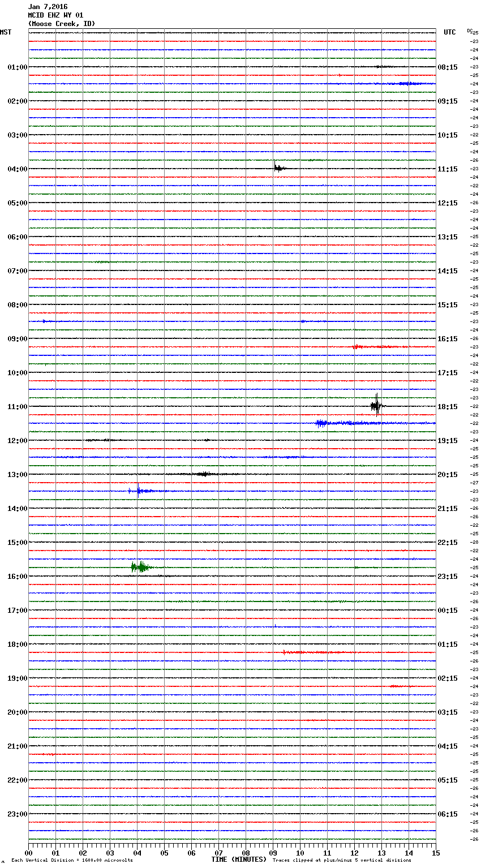Viewport: 481px width, 868px height.
Task: Click the 04:15 UTC time label
Action: (x=448, y=746)
